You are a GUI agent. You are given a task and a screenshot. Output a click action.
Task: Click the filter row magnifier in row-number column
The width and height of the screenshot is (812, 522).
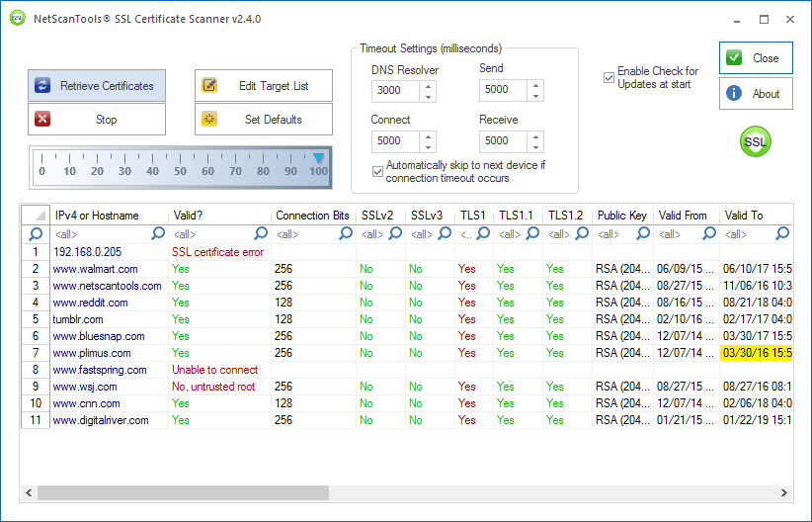pyautogui.click(x=36, y=234)
